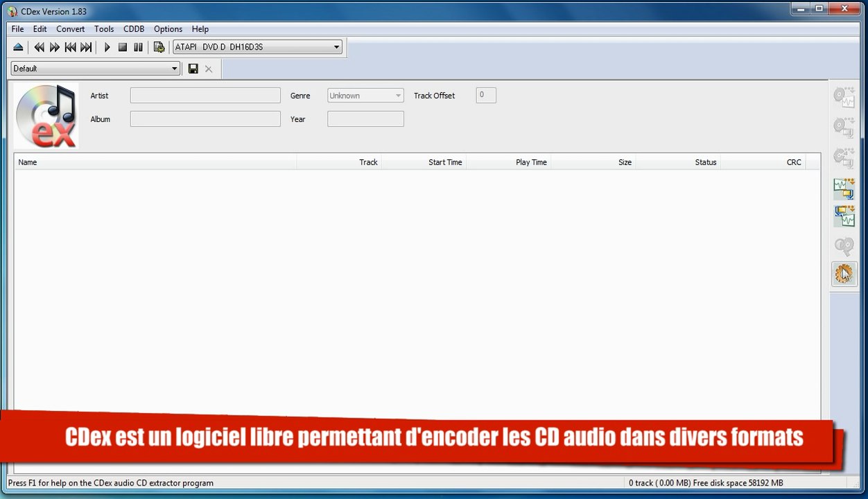
Task: Sort by the CRC column header
Action: pos(763,162)
